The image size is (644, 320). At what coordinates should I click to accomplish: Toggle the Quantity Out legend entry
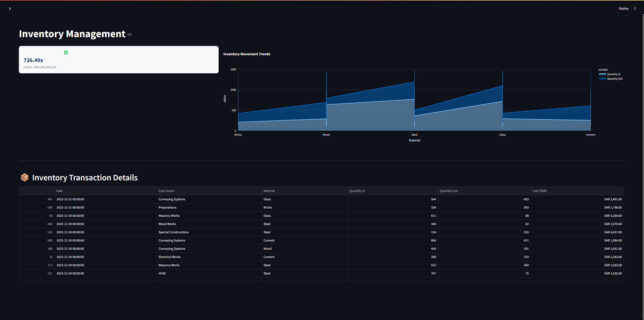tap(611, 79)
